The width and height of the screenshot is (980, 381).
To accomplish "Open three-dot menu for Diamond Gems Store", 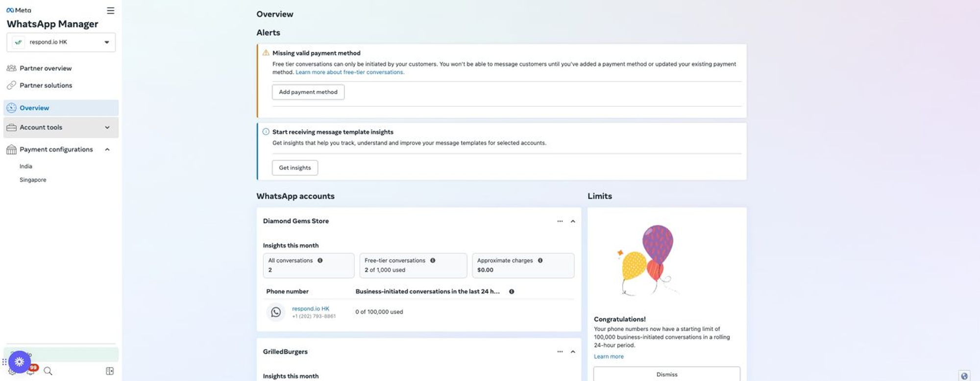I will click(560, 221).
